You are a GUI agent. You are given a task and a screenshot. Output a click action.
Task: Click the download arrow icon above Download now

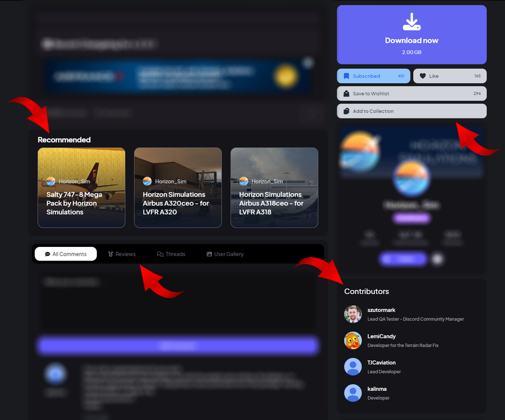tap(412, 21)
